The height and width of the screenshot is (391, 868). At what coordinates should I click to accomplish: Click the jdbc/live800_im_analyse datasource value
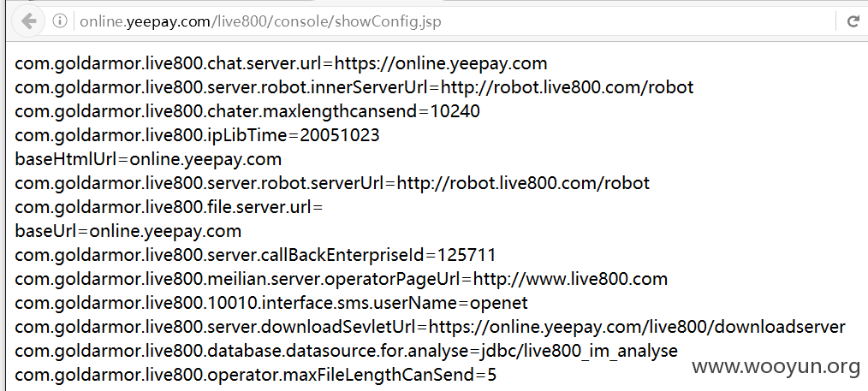click(x=579, y=351)
